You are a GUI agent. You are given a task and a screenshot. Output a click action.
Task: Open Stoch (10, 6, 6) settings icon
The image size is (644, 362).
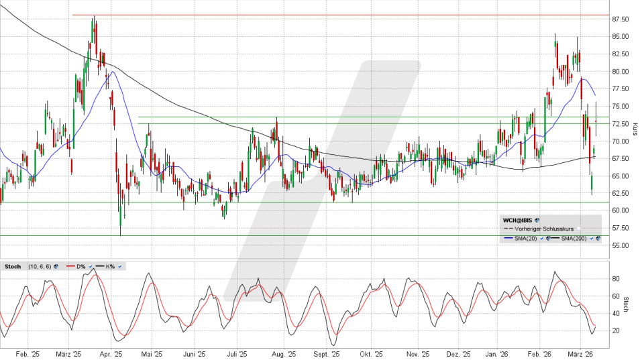click(x=56, y=267)
